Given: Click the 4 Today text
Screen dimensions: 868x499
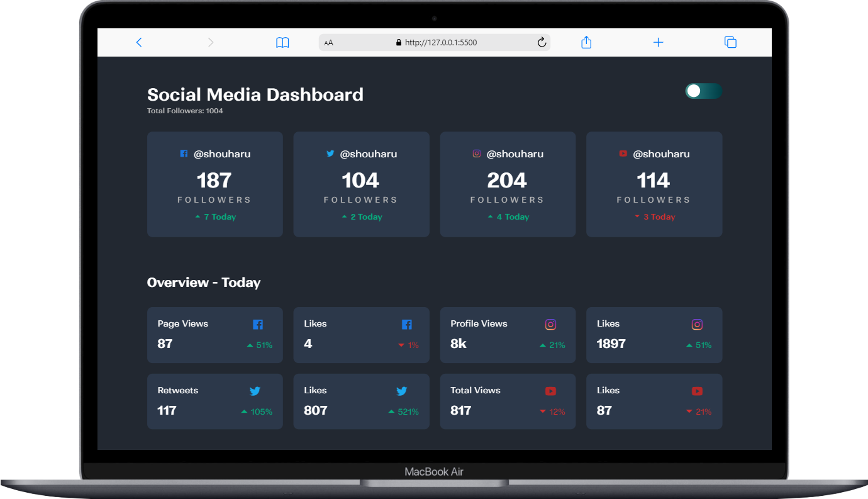Looking at the screenshot, I should tap(513, 217).
